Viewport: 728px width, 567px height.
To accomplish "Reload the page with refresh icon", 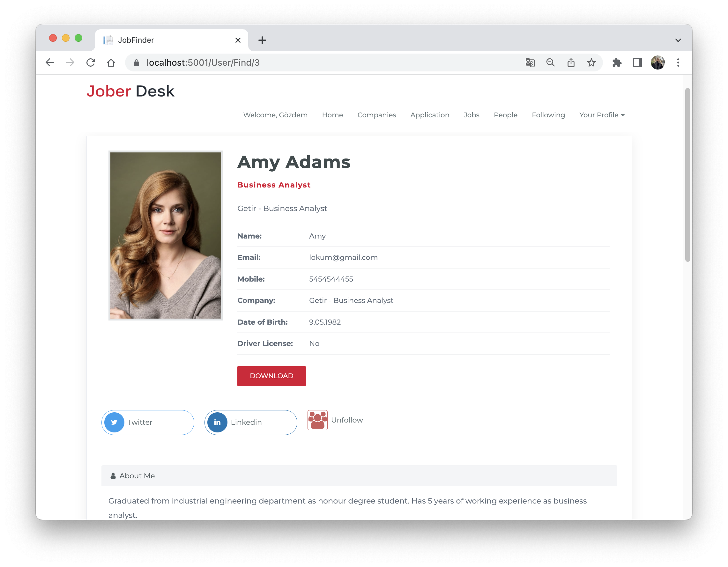I will coord(91,63).
